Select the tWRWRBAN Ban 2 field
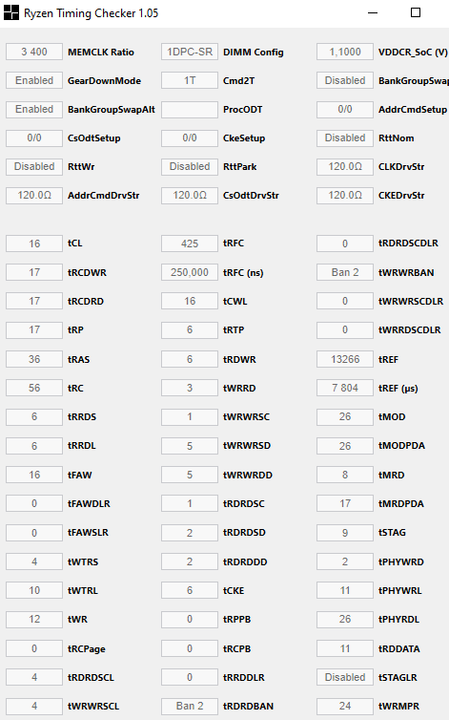This screenshot has height=720, width=449. [345, 272]
